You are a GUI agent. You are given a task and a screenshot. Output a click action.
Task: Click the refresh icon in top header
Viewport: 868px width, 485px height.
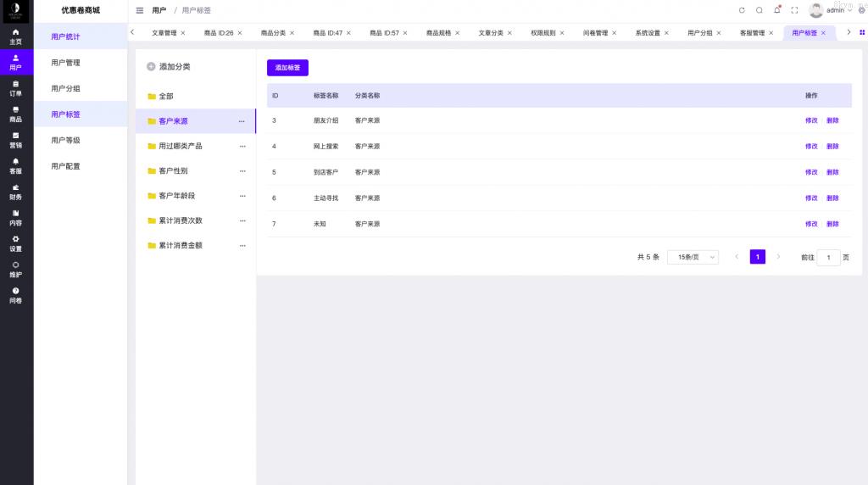click(742, 10)
